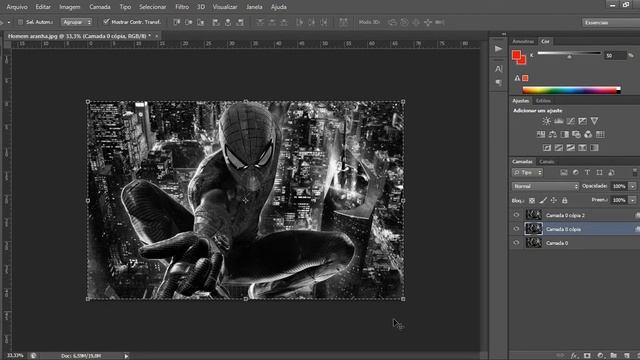Add a Color Lookup adjustment
The width and height of the screenshot is (640, 360).
[600, 134]
